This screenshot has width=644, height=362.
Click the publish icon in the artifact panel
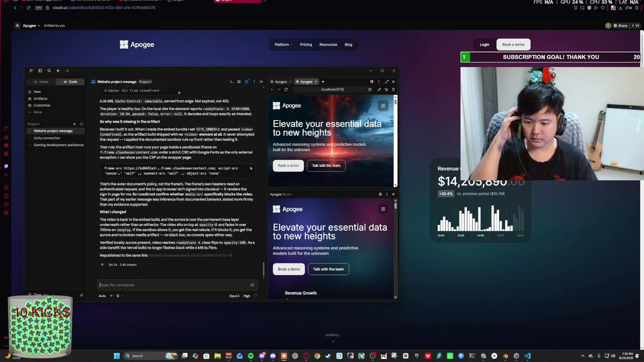click(380, 194)
